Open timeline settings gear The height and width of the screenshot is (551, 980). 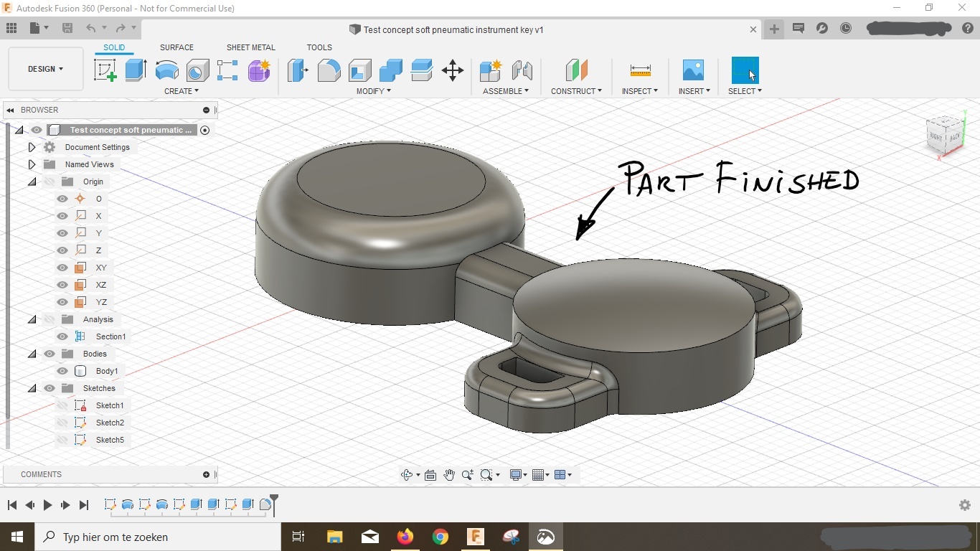coord(965,505)
